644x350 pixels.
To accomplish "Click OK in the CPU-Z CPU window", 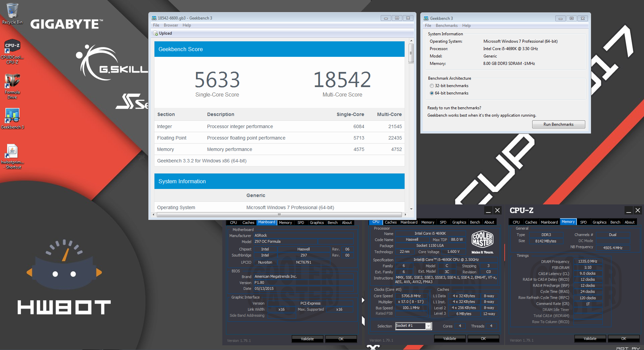I will [483, 339].
